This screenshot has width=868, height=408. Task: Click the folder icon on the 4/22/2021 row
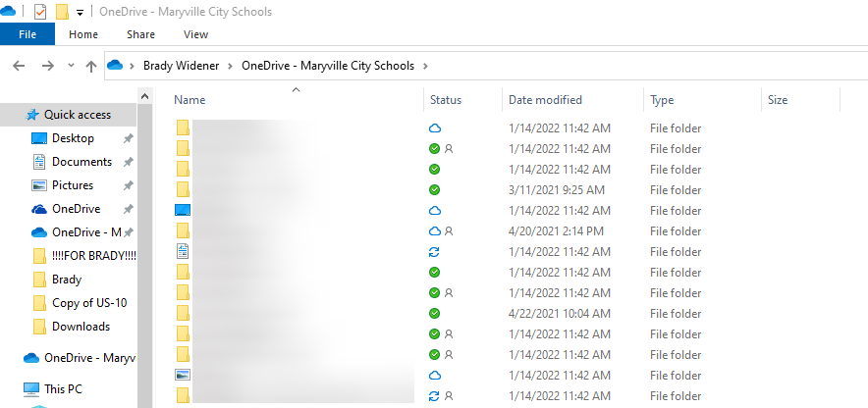pyautogui.click(x=184, y=314)
